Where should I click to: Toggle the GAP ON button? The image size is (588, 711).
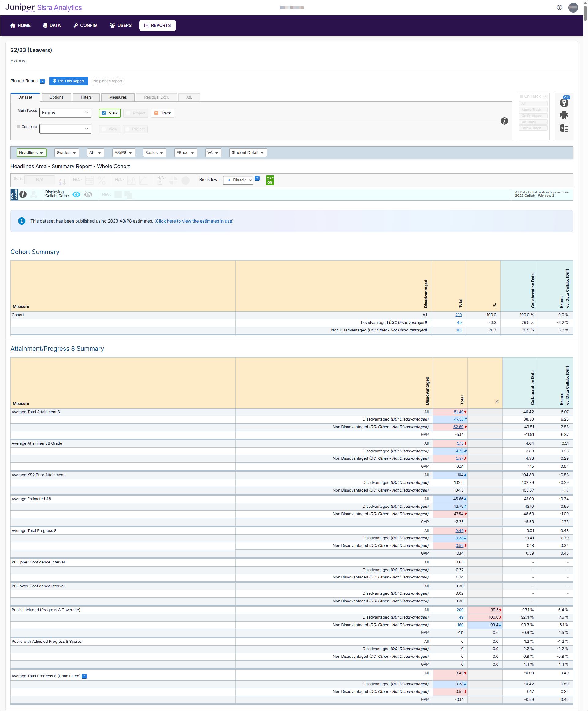point(270,180)
